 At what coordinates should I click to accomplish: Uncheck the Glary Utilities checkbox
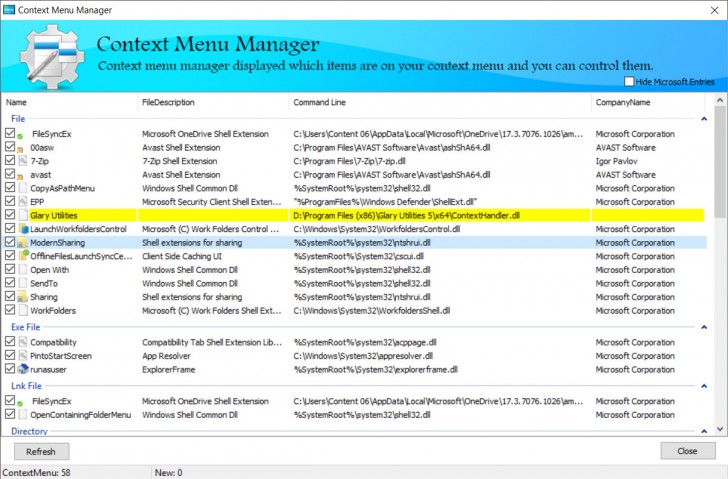click(x=10, y=214)
